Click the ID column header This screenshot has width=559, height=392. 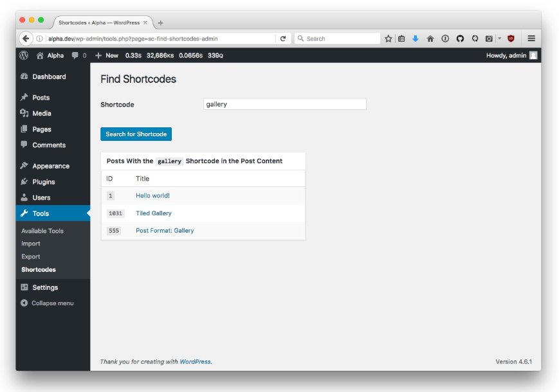coord(109,179)
